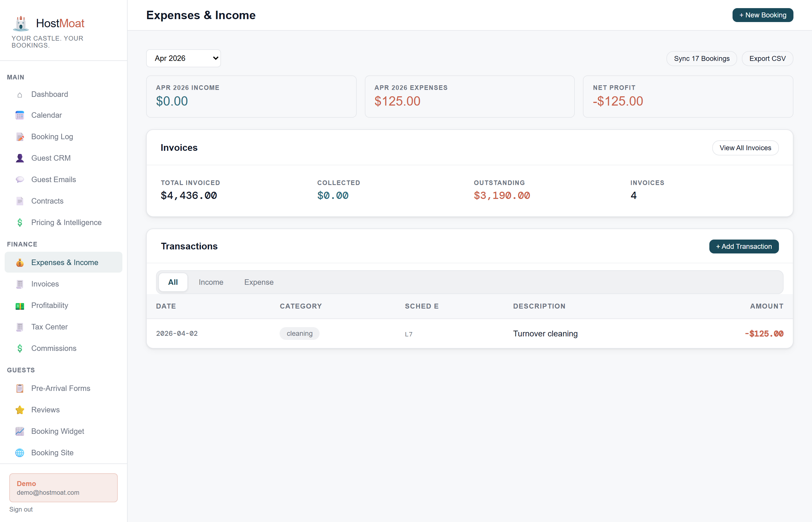Click the Guest Emails speech bubble icon

[x=20, y=180]
